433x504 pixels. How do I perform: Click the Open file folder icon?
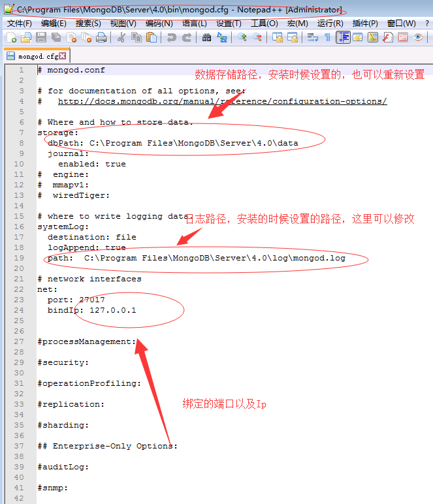pyautogui.click(x=26, y=38)
